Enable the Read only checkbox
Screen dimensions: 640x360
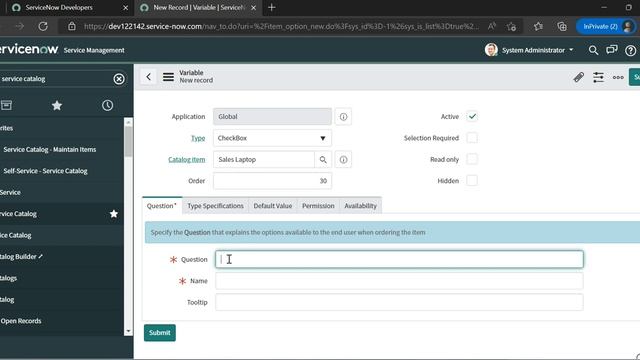472,159
